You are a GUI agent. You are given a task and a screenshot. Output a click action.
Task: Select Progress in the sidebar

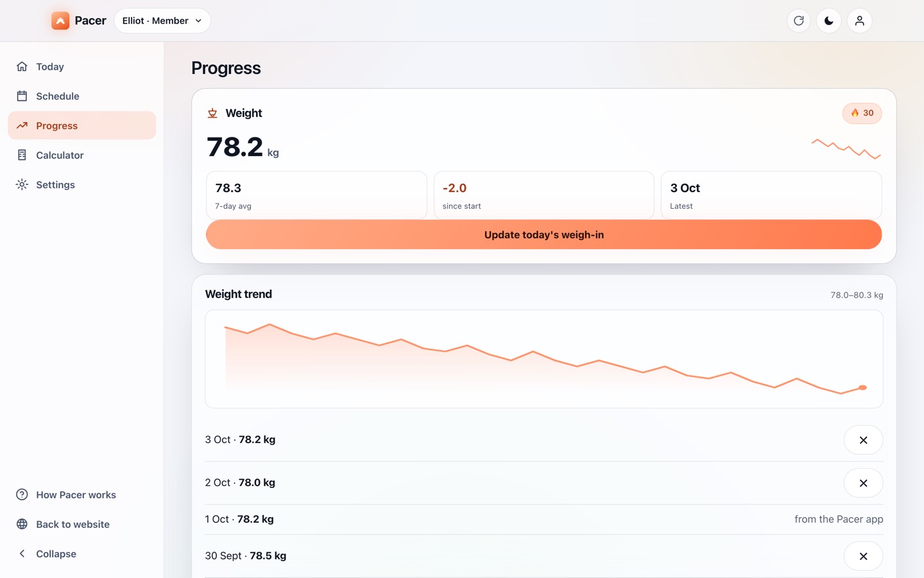pyautogui.click(x=81, y=126)
